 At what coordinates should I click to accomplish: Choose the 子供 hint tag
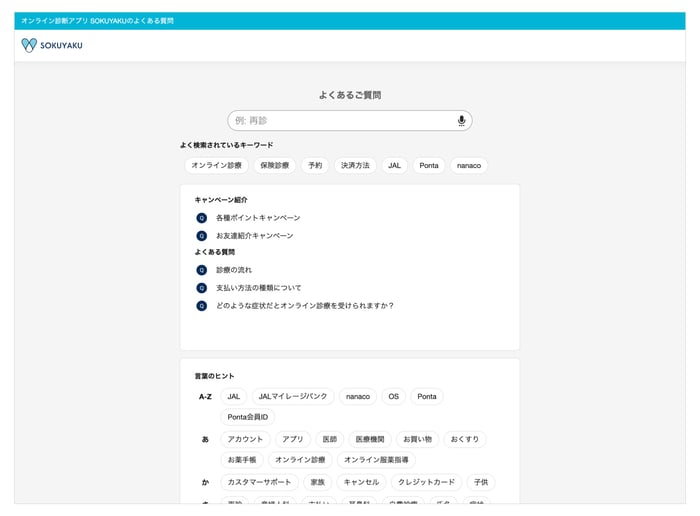tap(481, 482)
